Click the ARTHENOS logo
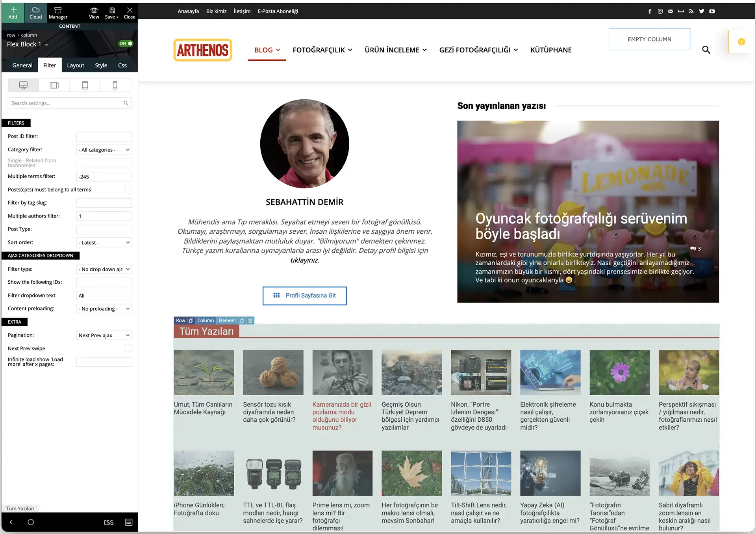The image size is (756, 534). [203, 50]
